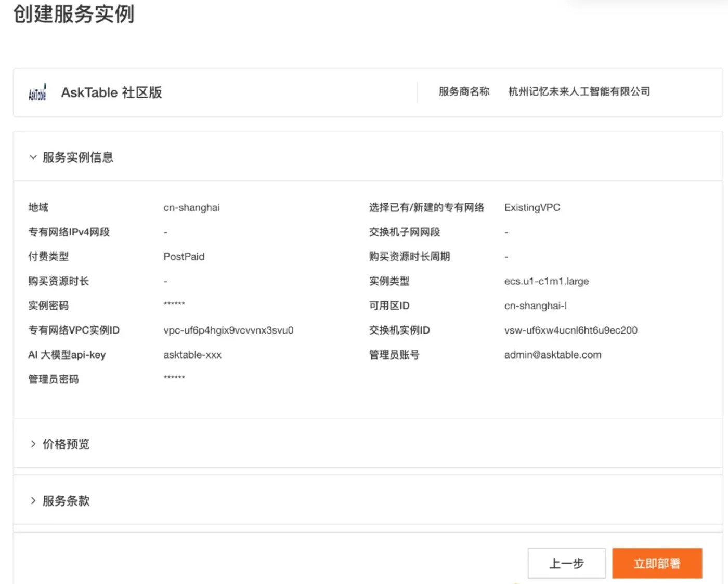This screenshot has width=728, height=584.
Task: Click the admin@asktable.com account value
Action: pyautogui.click(x=553, y=355)
